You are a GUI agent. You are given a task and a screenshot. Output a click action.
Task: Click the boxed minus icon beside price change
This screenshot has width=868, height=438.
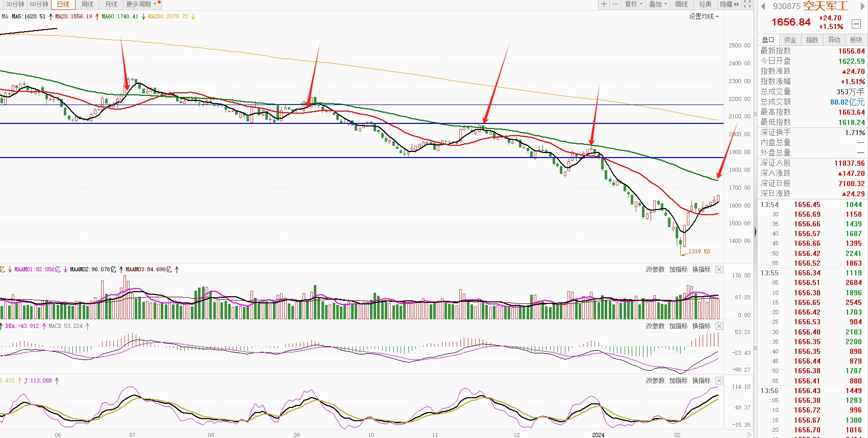coord(856,24)
